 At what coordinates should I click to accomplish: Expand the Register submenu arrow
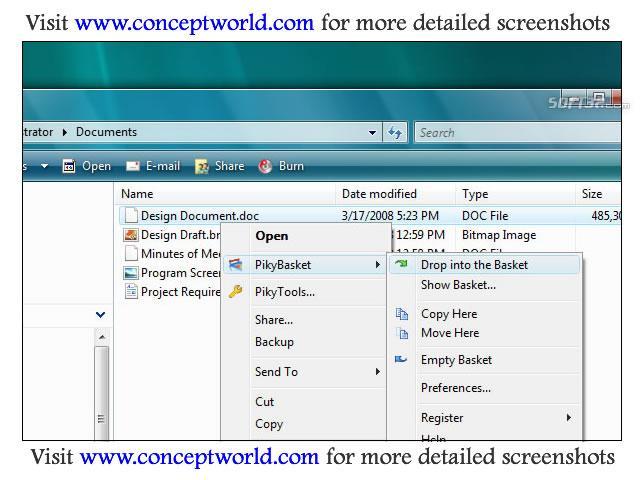pyautogui.click(x=569, y=417)
